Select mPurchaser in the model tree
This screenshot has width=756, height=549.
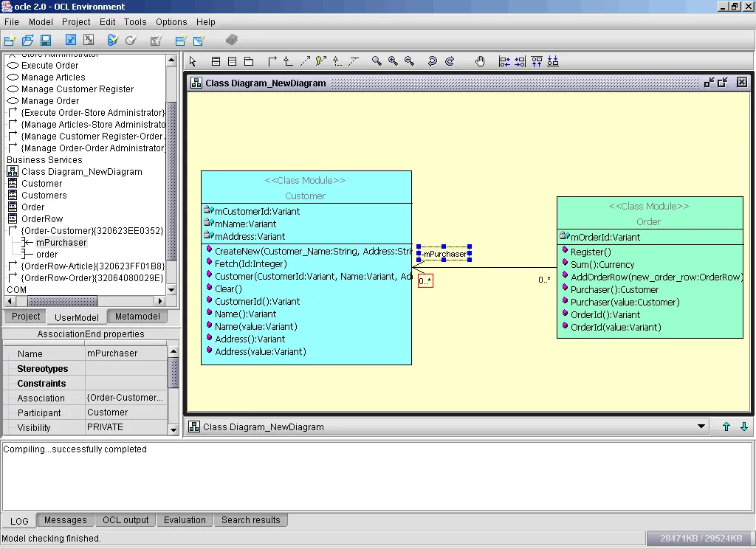[x=61, y=242]
